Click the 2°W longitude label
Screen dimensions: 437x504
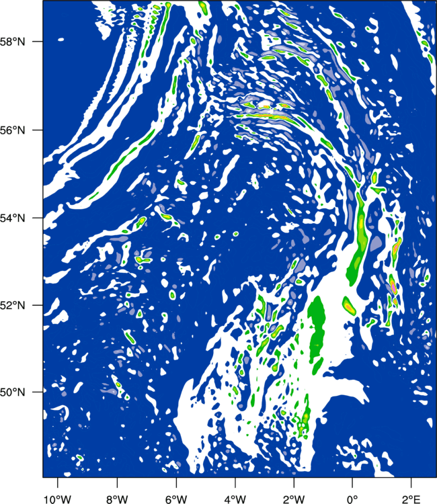[294, 499]
